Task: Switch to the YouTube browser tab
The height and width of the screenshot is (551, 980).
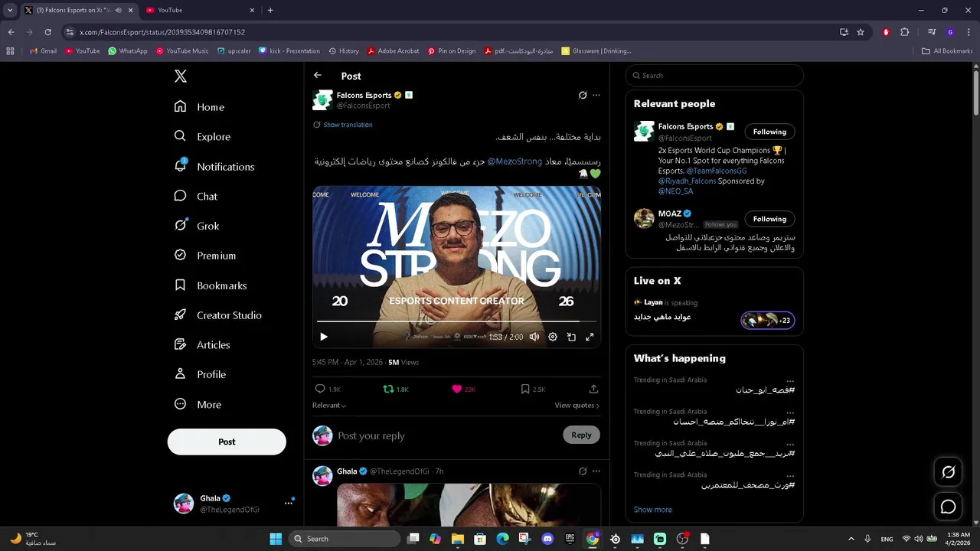Action: point(199,10)
